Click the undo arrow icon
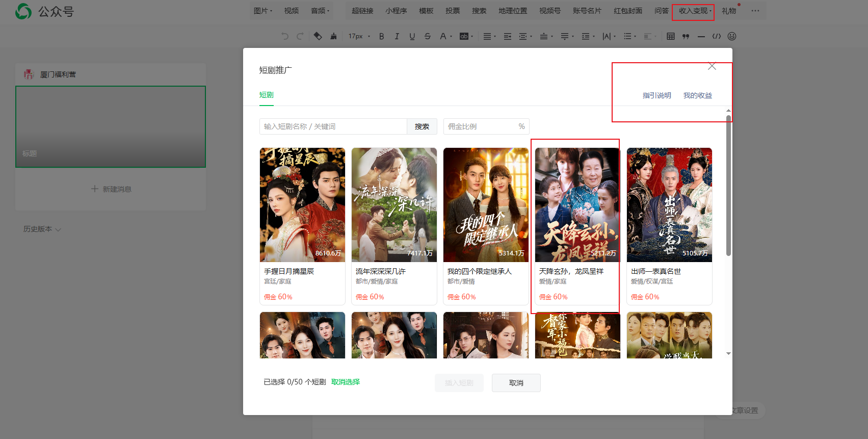 (x=285, y=36)
